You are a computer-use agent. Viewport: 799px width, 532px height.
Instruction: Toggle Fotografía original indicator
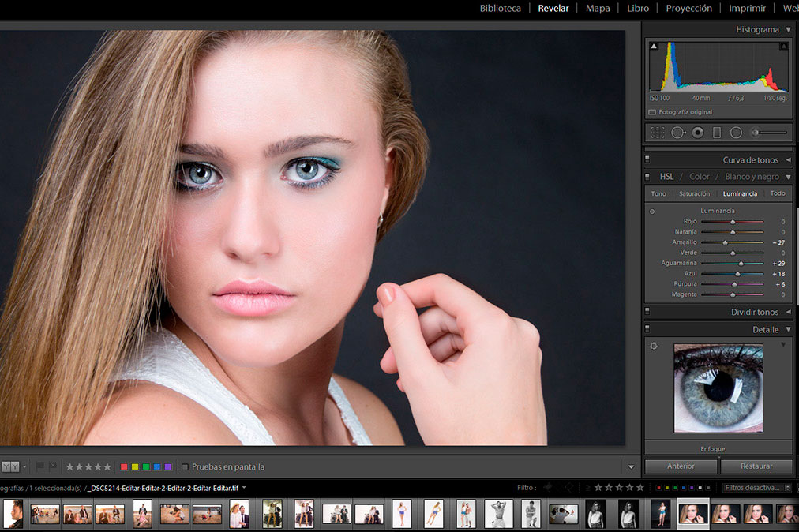coord(652,112)
